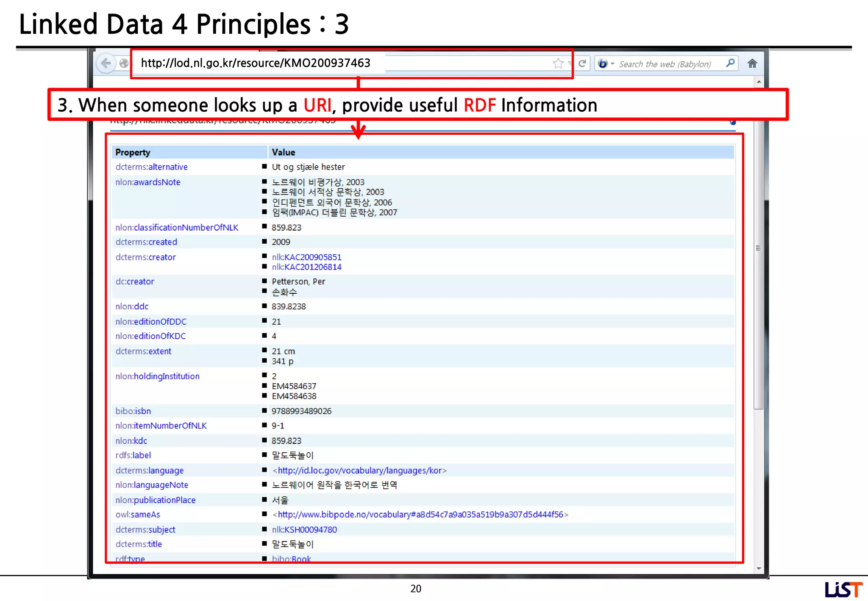Screen dimensions: 868x601
Task: Bookmark page with the star icon
Action: pyautogui.click(x=558, y=64)
